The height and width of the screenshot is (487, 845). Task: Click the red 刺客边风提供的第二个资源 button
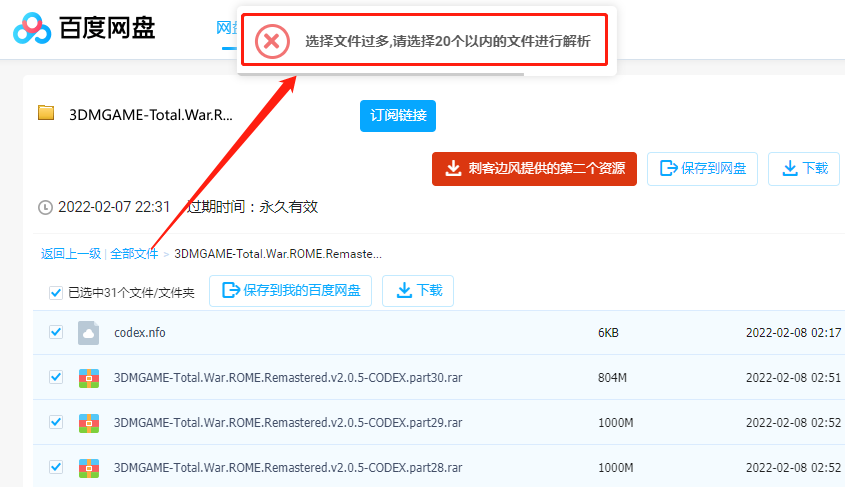(x=534, y=169)
